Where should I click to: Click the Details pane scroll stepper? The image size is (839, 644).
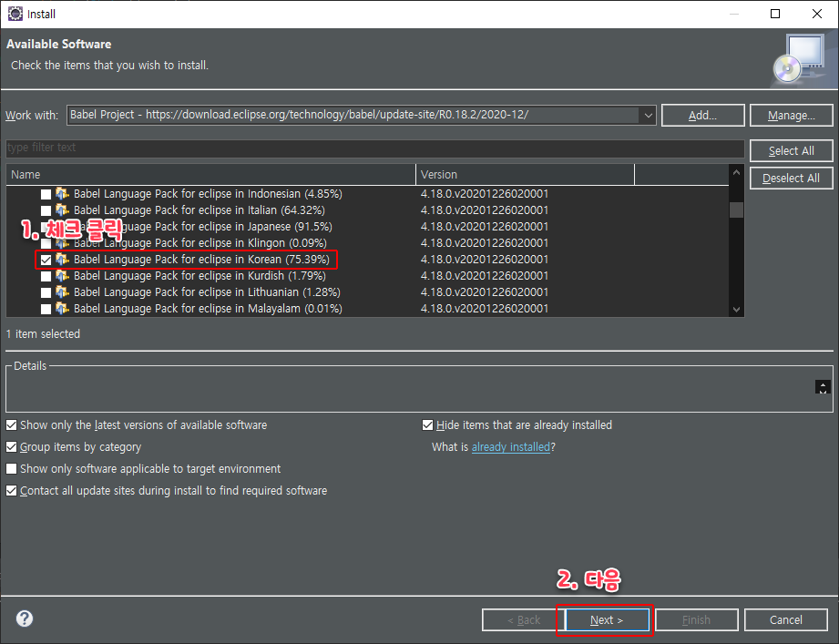coord(823,387)
